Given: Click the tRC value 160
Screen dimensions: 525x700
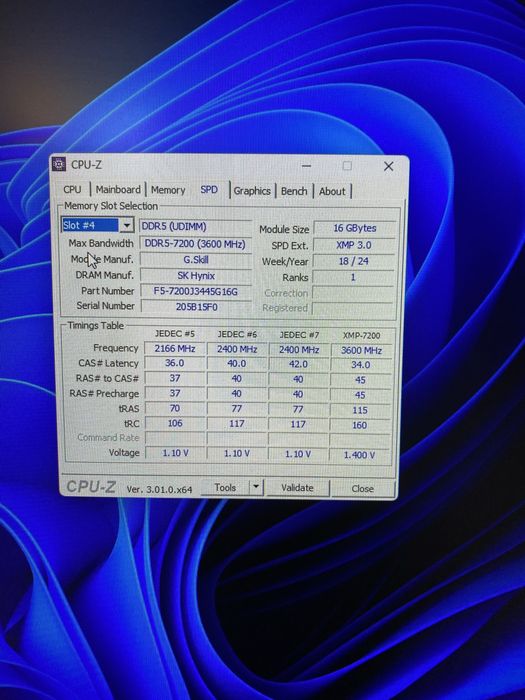Looking at the screenshot, I should (359, 425).
